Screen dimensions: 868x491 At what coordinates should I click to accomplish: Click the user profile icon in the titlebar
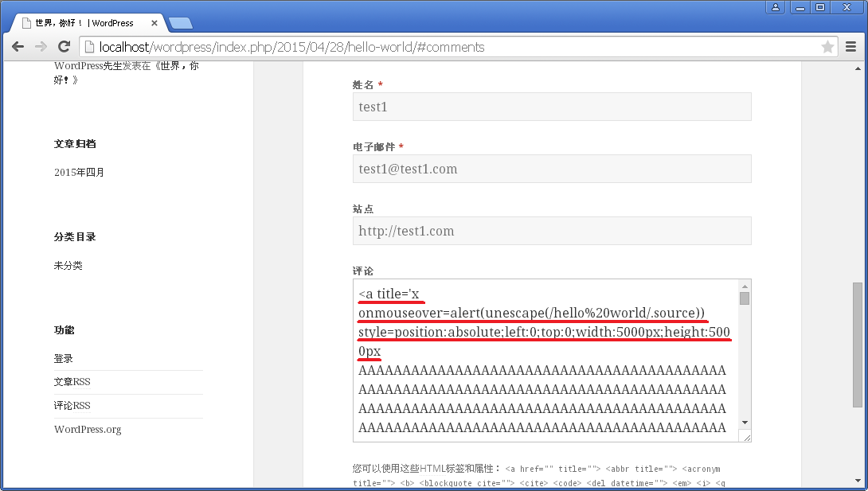click(x=776, y=7)
